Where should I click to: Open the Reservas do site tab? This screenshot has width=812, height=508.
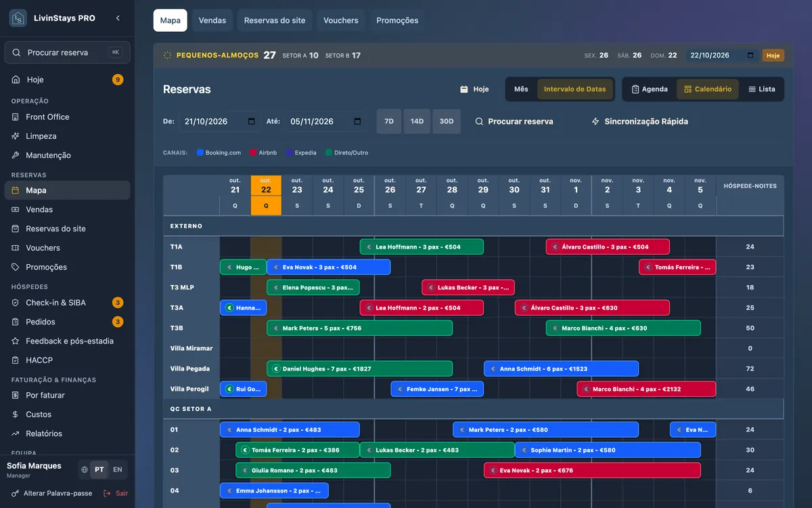click(x=275, y=21)
